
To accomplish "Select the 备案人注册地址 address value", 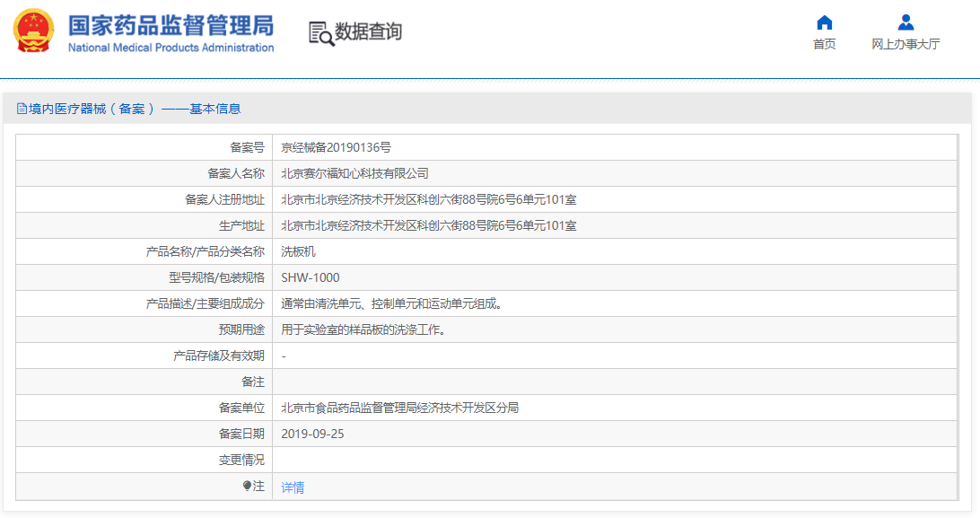I will 428,199.
